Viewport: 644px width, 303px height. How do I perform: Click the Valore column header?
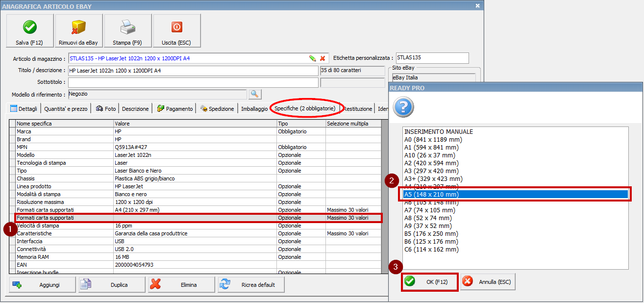pyautogui.click(x=195, y=124)
